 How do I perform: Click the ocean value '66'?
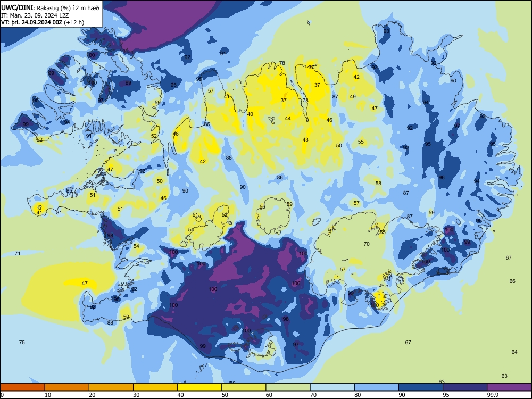[x=512, y=281]
